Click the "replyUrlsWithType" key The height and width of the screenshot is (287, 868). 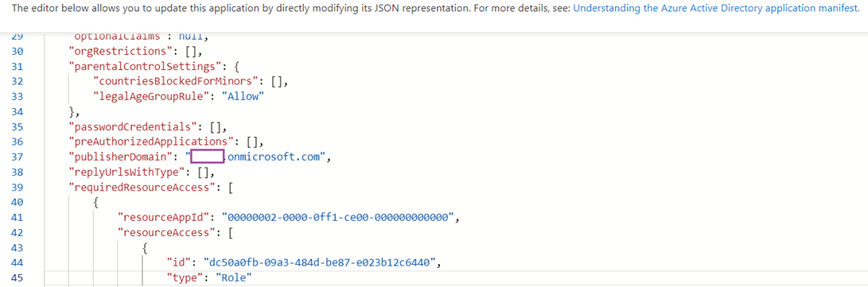pyautogui.click(x=130, y=172)
